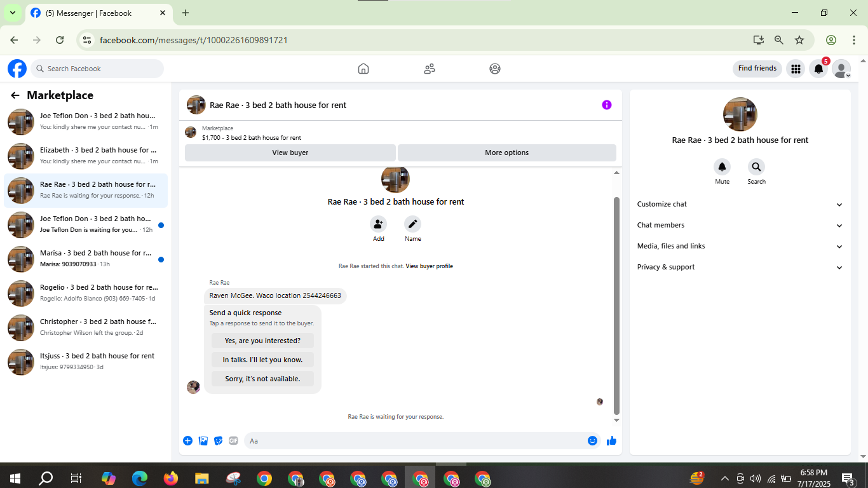Open Christopher's 3 bed 2 bath conversation
Viewport: 868px width, 488px height.
(86, 328)
